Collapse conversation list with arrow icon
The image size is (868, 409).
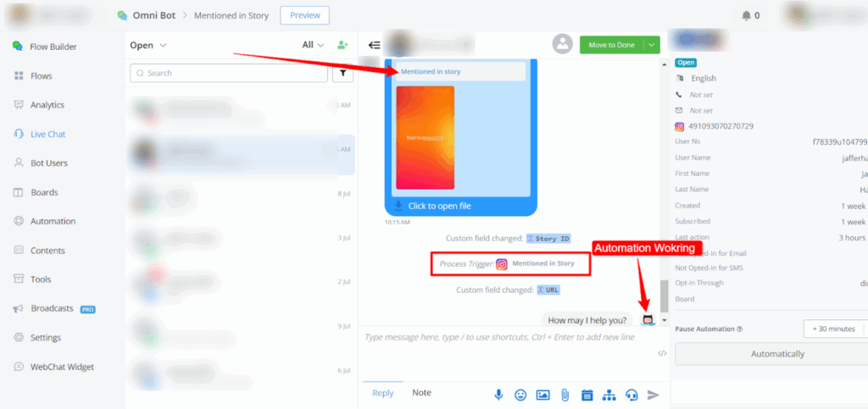pyautogui.click(x=373, y=45)
